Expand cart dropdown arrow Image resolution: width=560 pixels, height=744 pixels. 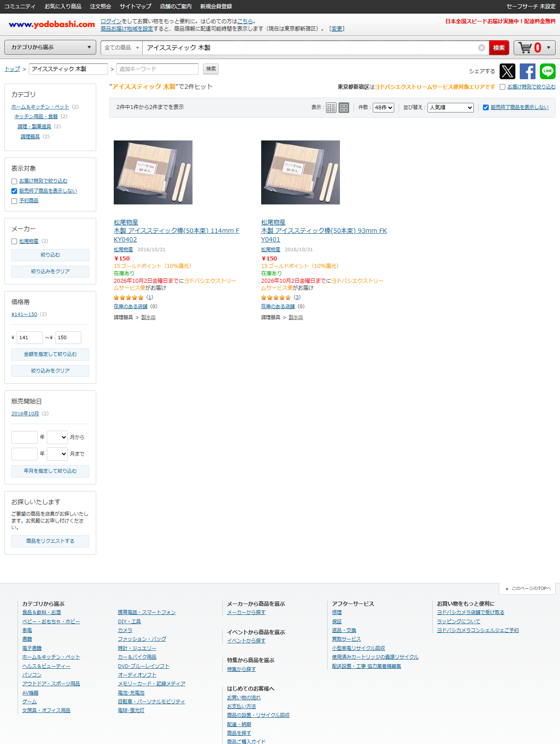tap(549, 48)
